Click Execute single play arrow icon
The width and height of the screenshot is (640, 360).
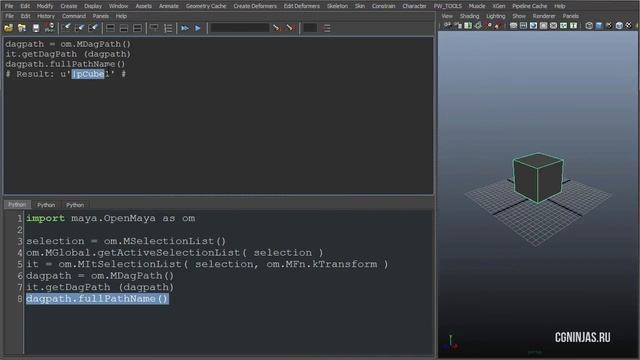(x=198, y=28)
